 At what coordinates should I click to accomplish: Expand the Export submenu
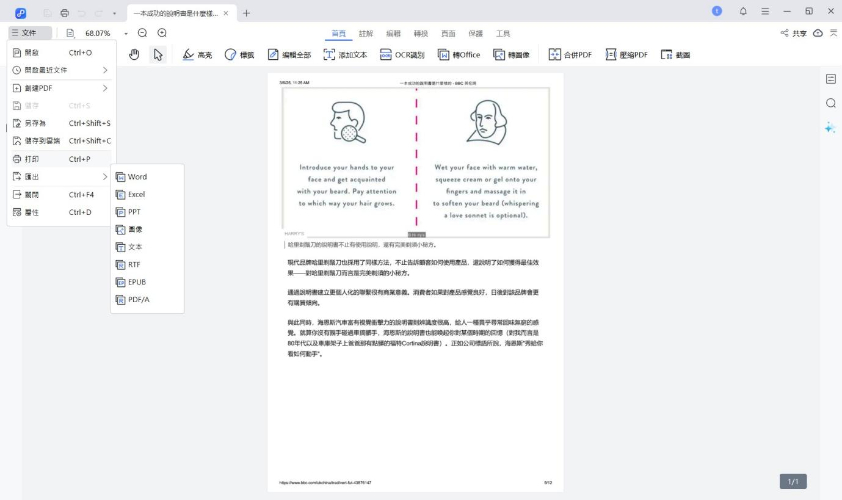pos(61,177)
